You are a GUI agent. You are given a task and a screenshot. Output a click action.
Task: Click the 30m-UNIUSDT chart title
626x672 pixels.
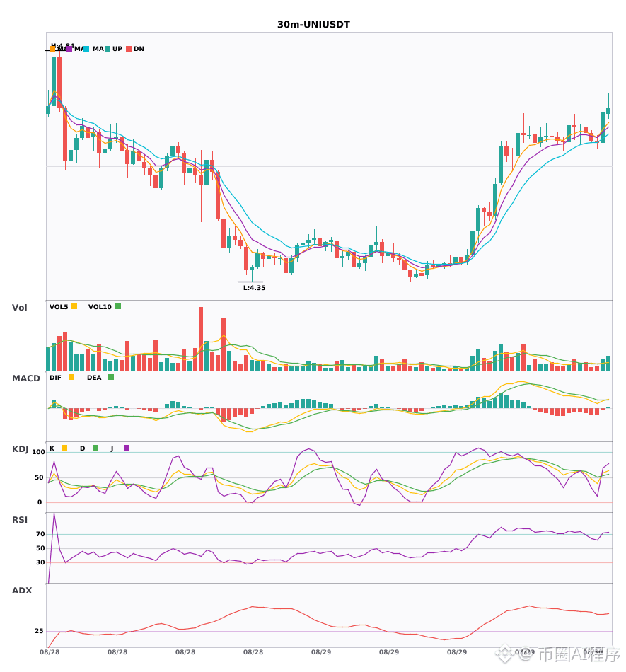point(313,25)
